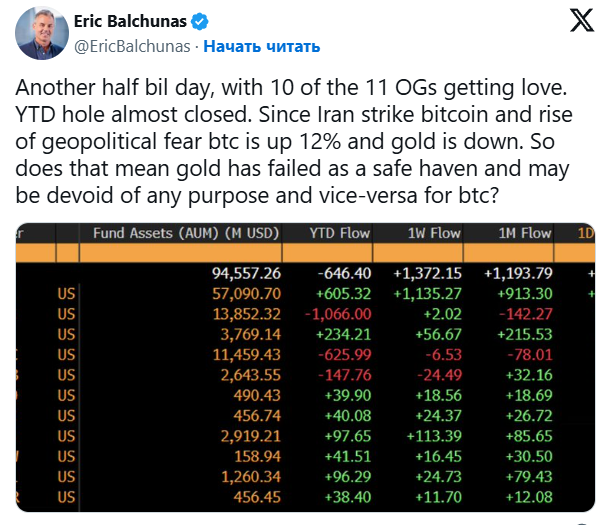
Task: Select the +1,193.79 monthly flow cell
Action: (518, 273)
